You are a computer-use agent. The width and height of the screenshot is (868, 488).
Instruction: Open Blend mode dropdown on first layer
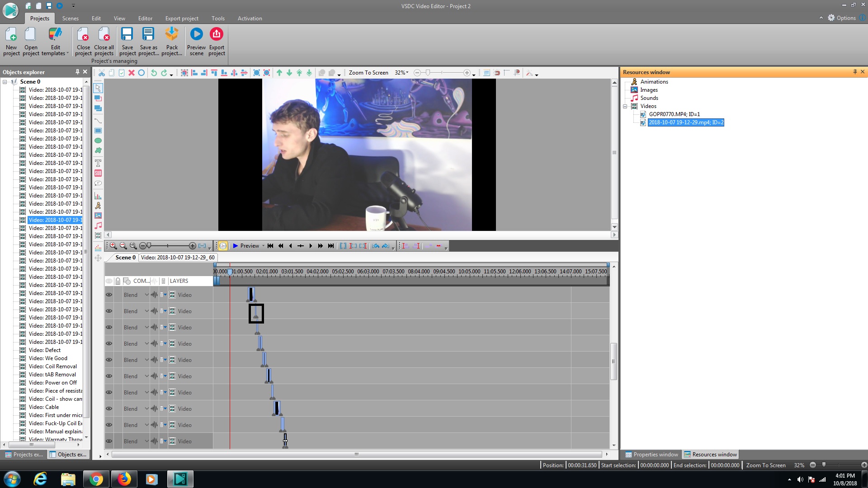point(146,295)
